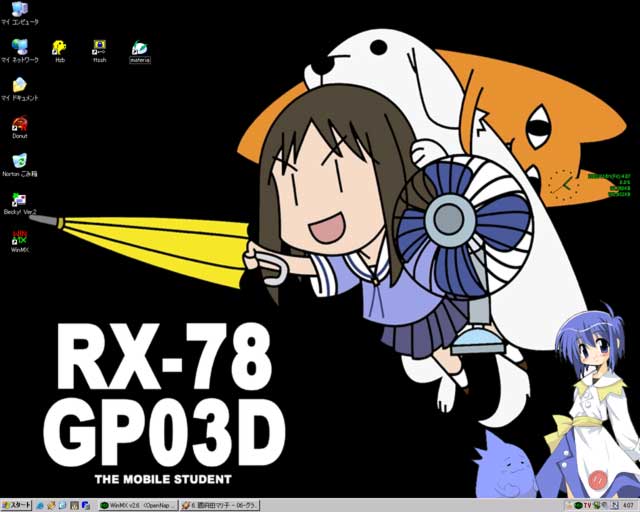The height and width of the screenshot is (512, 640).
Task: Click the analog clock desktop widget
Action: point(560,183)
